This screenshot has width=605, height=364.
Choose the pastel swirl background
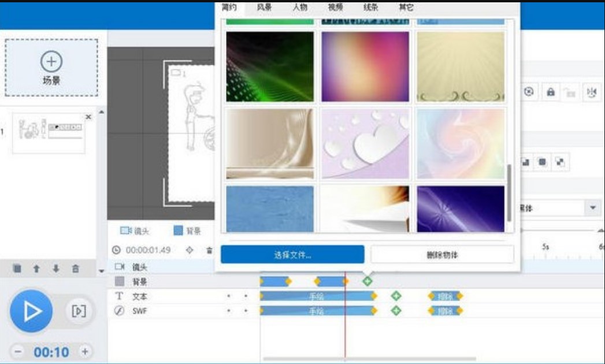461,144
